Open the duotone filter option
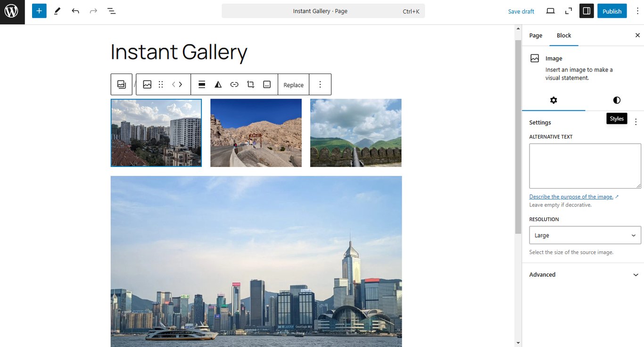The image size is (644, 347). click(218, 84)
